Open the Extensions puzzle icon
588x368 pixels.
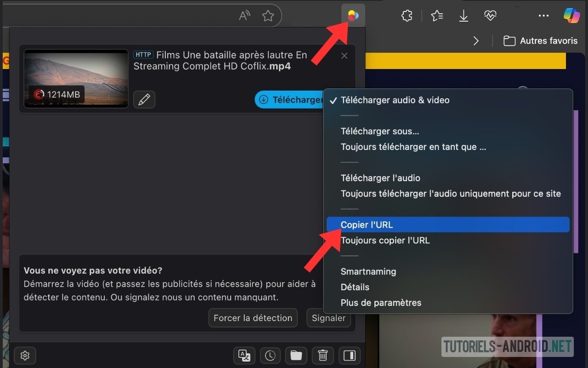407,16
